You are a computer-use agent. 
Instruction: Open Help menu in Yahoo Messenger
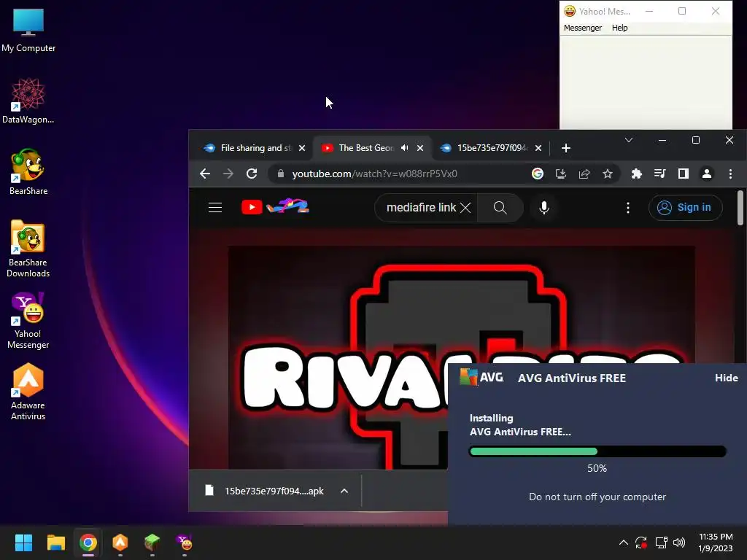620,28
